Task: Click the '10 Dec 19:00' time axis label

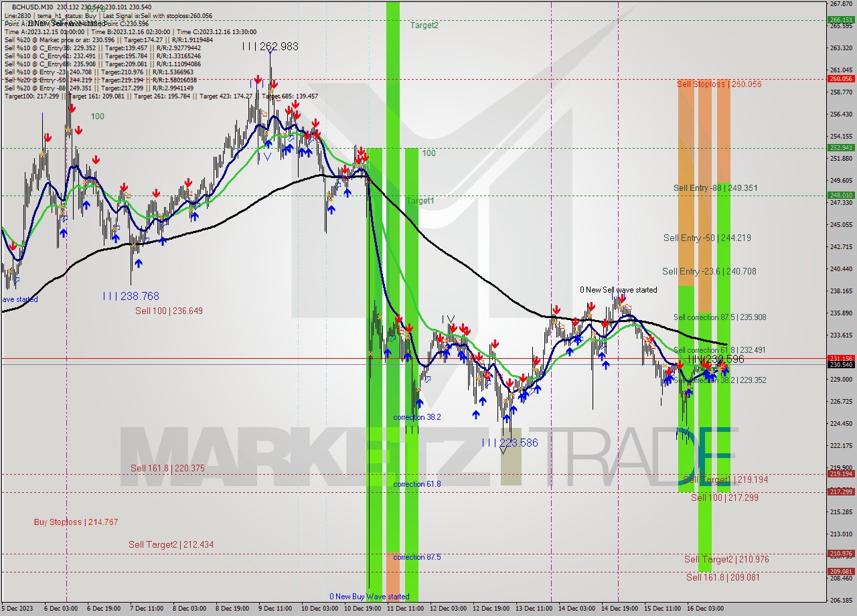Action: [x=363, y=609]
